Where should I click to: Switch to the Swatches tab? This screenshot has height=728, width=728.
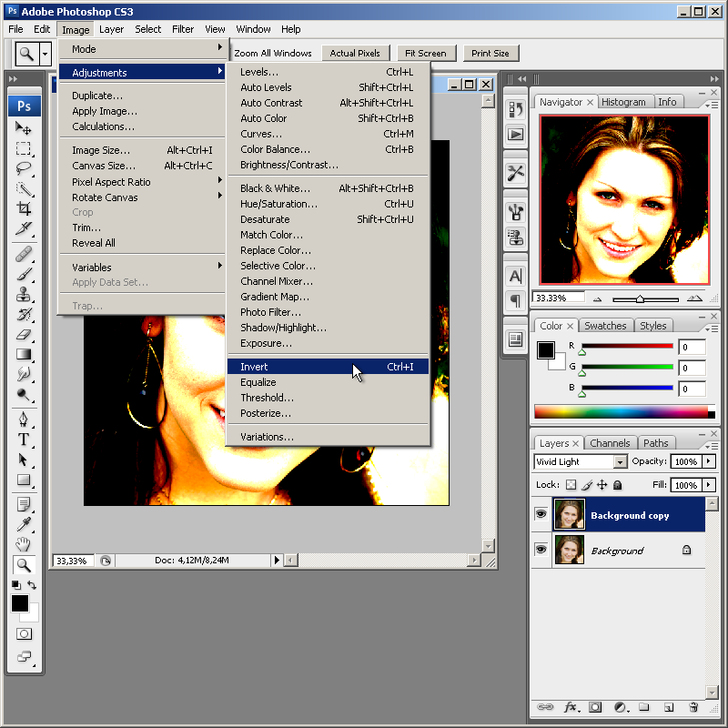pyautogui.click(x=605, y=326)
